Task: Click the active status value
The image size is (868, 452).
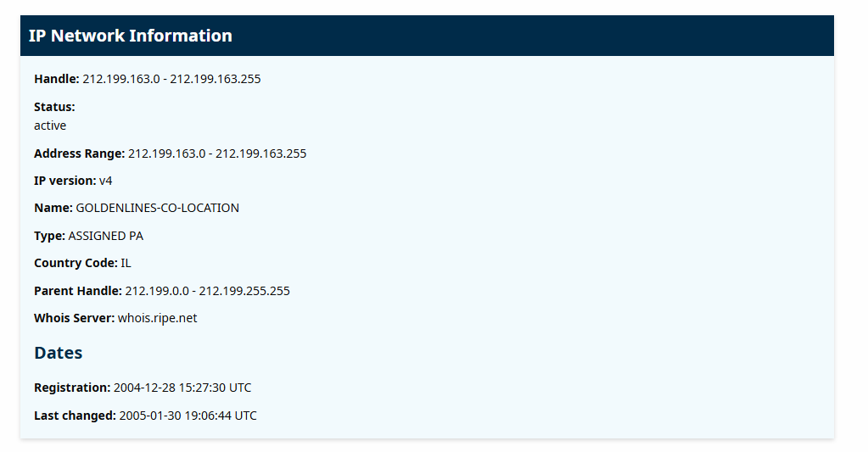Action: tap(50, 126)
